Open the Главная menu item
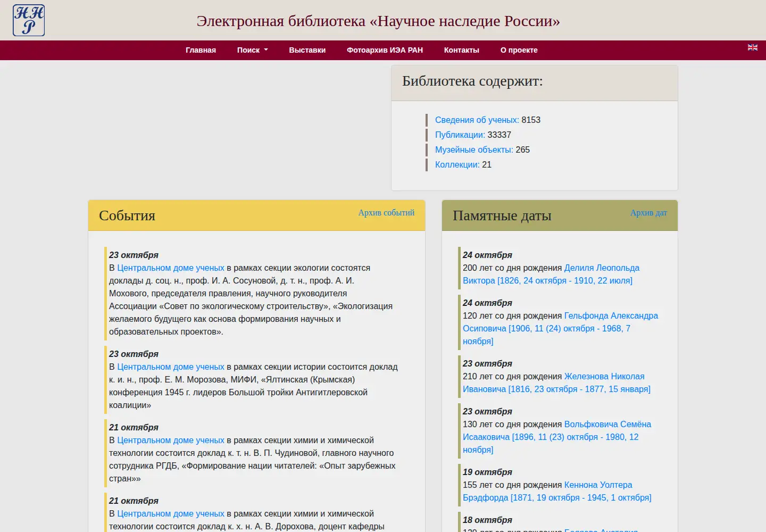766x532 pixels. point(201,50)
